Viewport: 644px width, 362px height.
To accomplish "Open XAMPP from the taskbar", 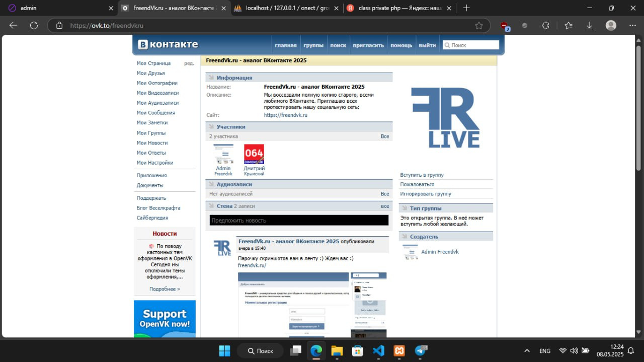I will [399, 350].
